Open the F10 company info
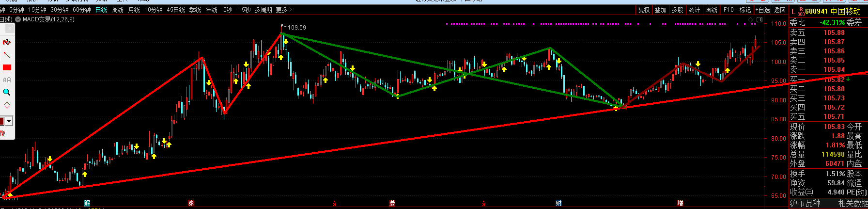The height and width of the screenshot is (209, 868). [728, 10]
